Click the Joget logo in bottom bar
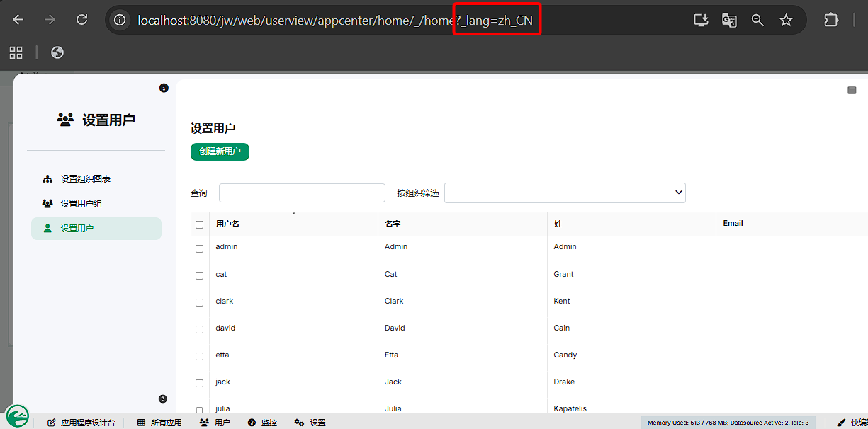This screenshot has height=429, width=868. (x=17, y=416)
